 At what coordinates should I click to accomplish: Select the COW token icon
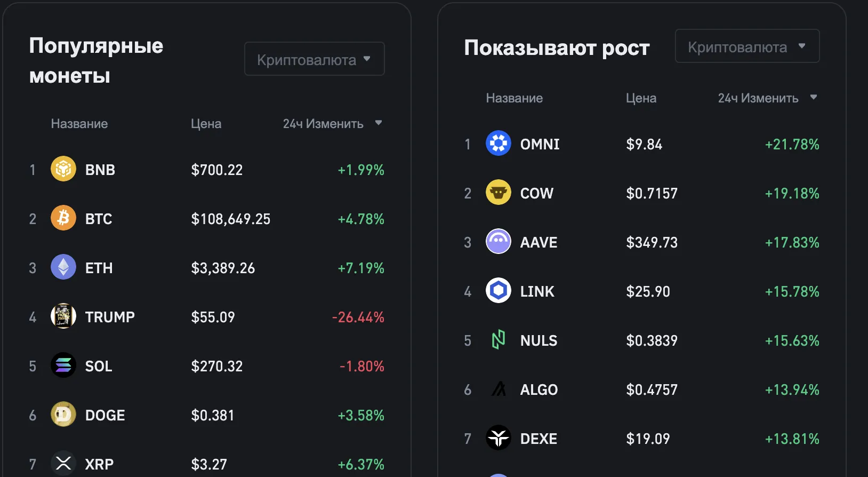click(499, 193)
